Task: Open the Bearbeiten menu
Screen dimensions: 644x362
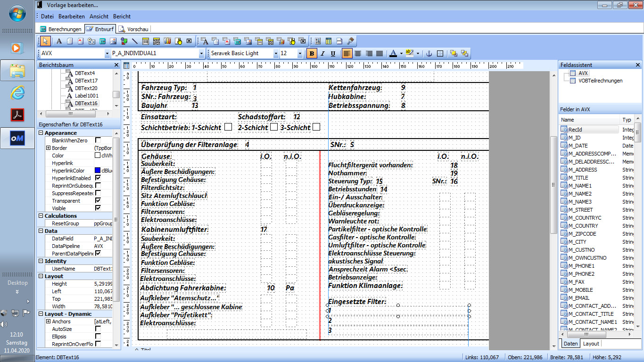Action: click(x=72, y=16)
